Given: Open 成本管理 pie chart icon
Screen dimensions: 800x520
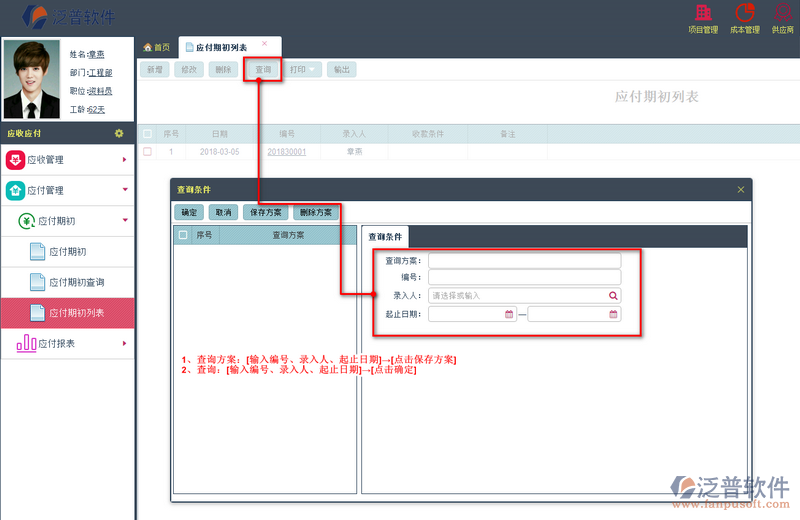Looking at the screenshot, I should 745,13.
